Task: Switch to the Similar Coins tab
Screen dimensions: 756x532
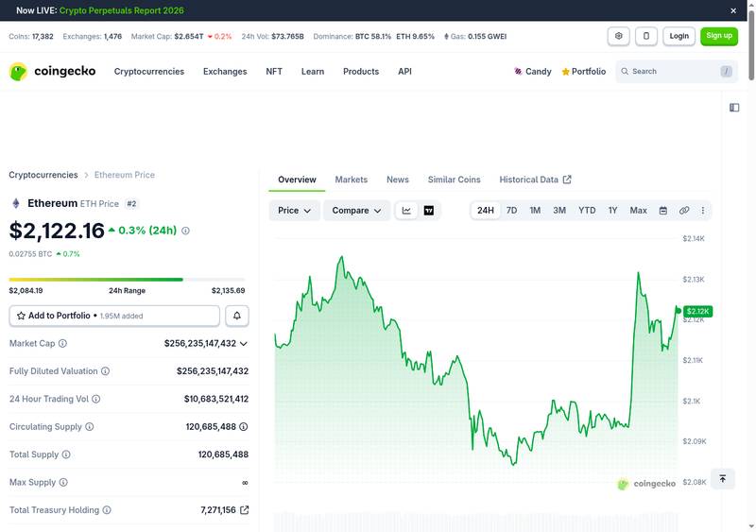Action: tap(454, 180)
